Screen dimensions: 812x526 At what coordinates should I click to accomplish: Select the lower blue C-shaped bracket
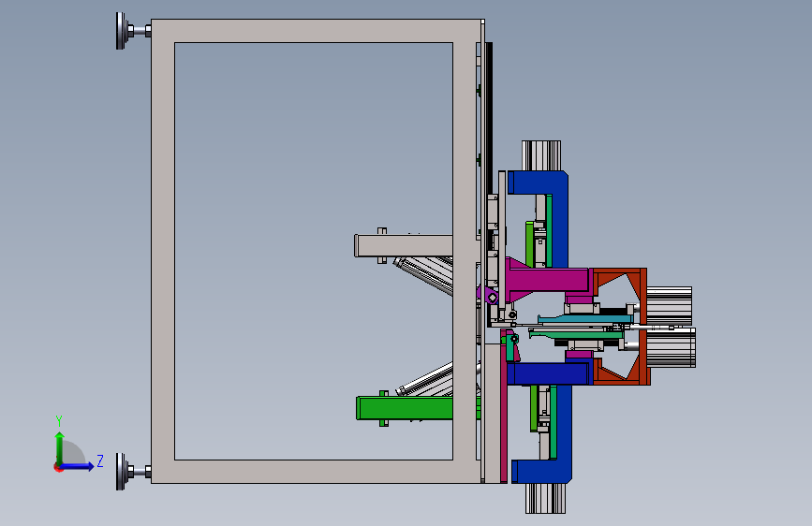pyautogui.click(x=564, y=435)
